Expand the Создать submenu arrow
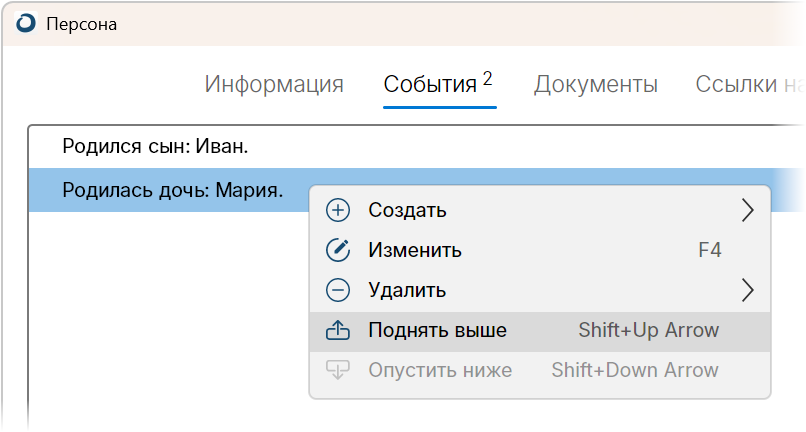Screen dimensions: 806x432 [x=748, y=210]
